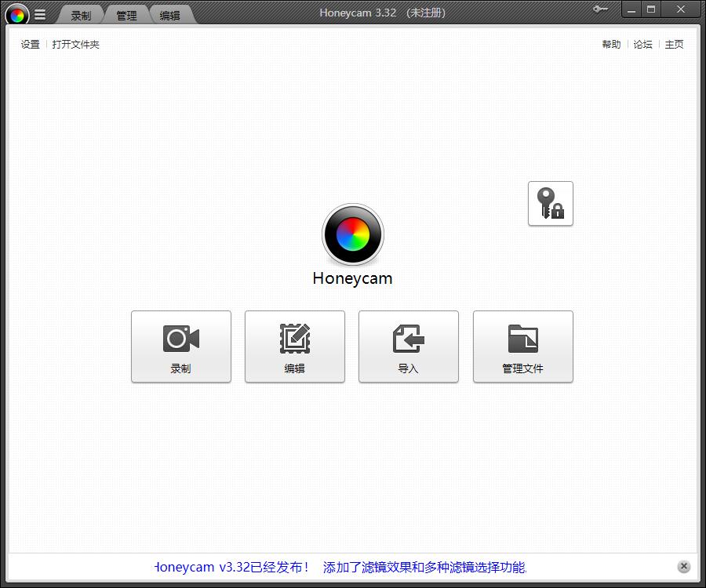Switch to the 管理 tab
The height and width of the screenshot is (588, 706).
[x=126, y=16]
